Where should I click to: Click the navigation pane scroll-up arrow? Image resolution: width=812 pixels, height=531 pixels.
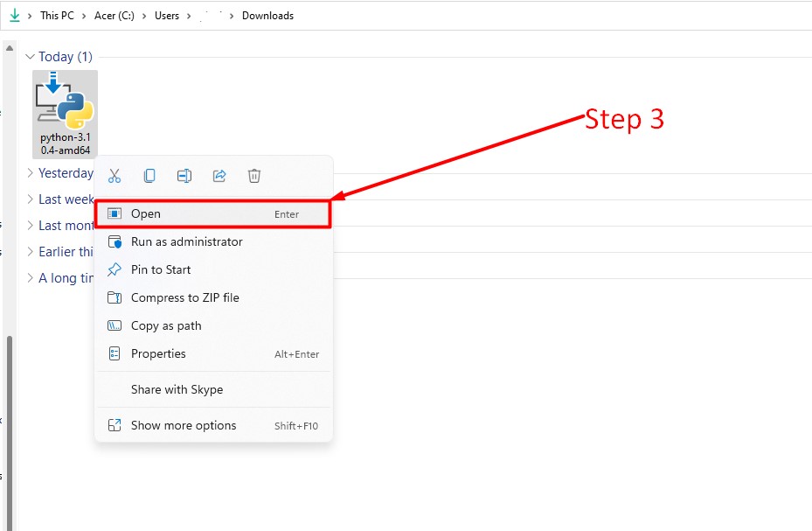10,48
